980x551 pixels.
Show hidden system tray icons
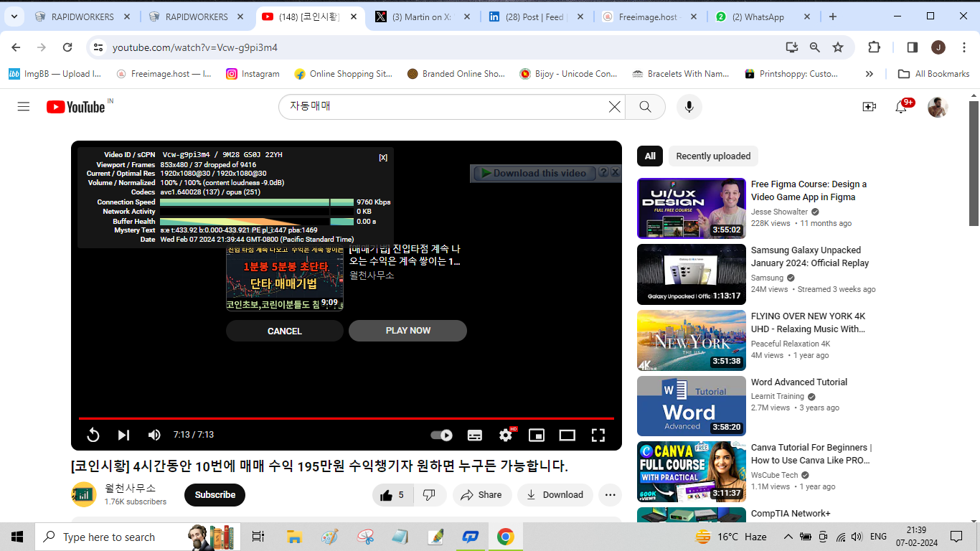click(x=788, y=537)
